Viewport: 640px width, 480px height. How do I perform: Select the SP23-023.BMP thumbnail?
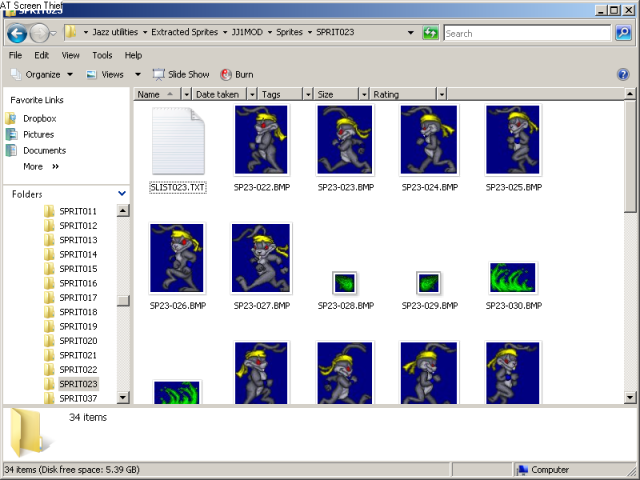(x=345, y=140)
